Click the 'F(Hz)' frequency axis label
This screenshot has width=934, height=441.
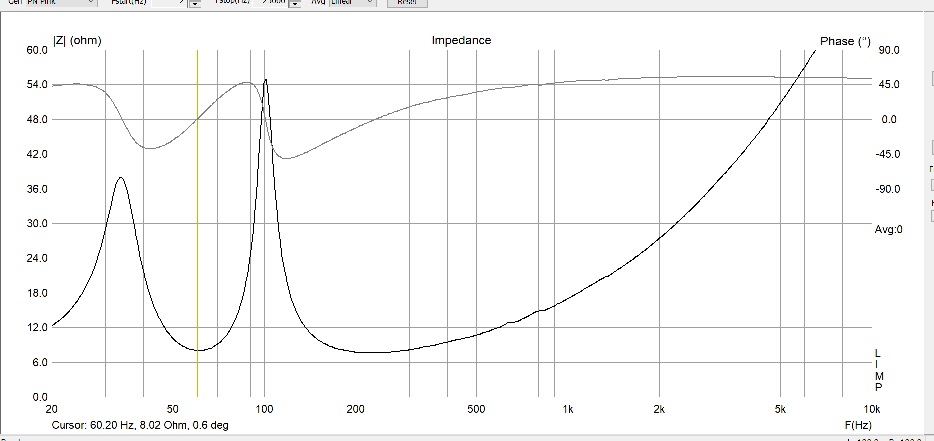[858, 425]
